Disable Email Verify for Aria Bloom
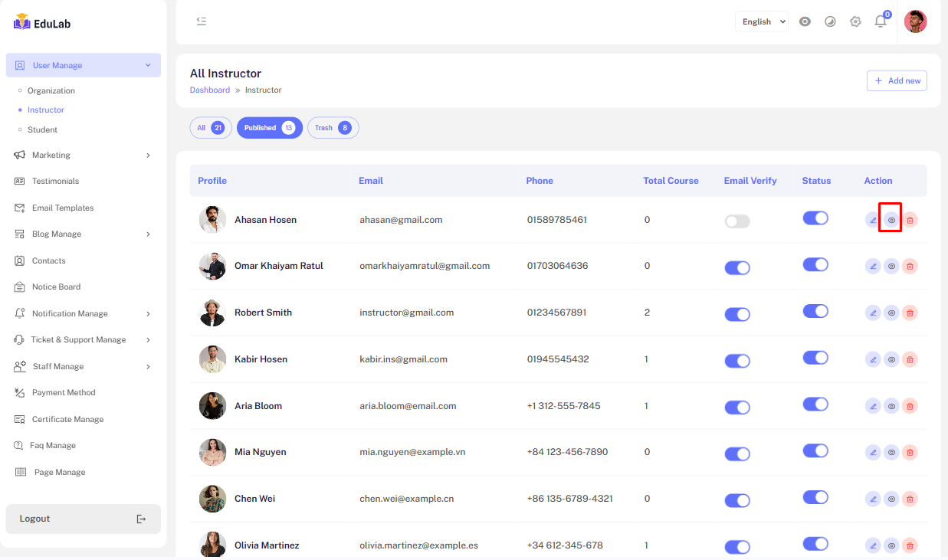Screen dimensions: 948x560 (x=737, y=408)
